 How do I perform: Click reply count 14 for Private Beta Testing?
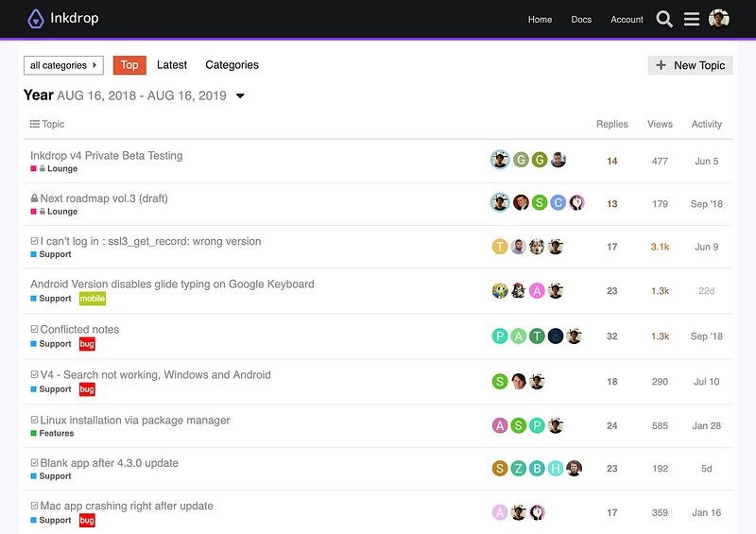[611, 161]
